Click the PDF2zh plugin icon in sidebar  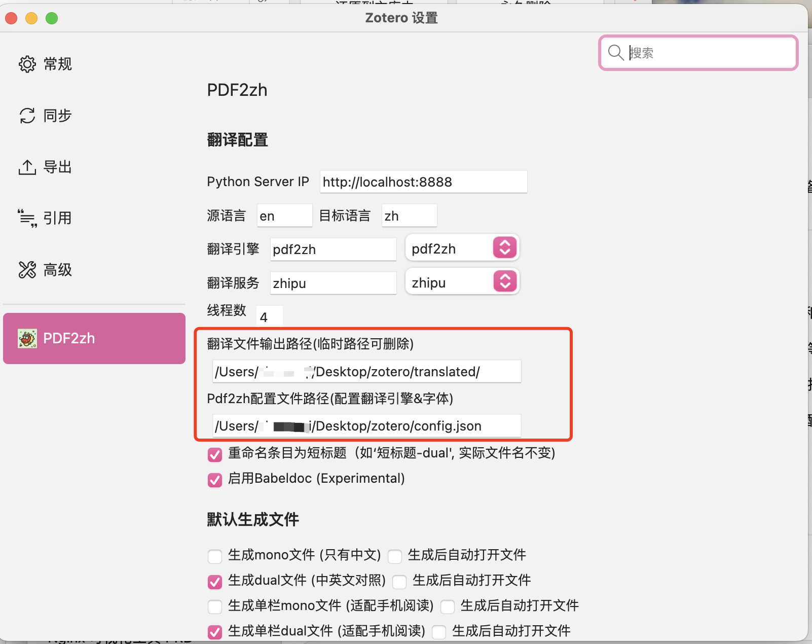[27, 338]
